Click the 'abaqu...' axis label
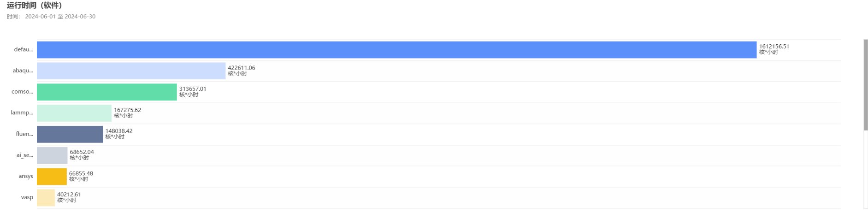This screenshot has width=868, height=219. [23, 71]
